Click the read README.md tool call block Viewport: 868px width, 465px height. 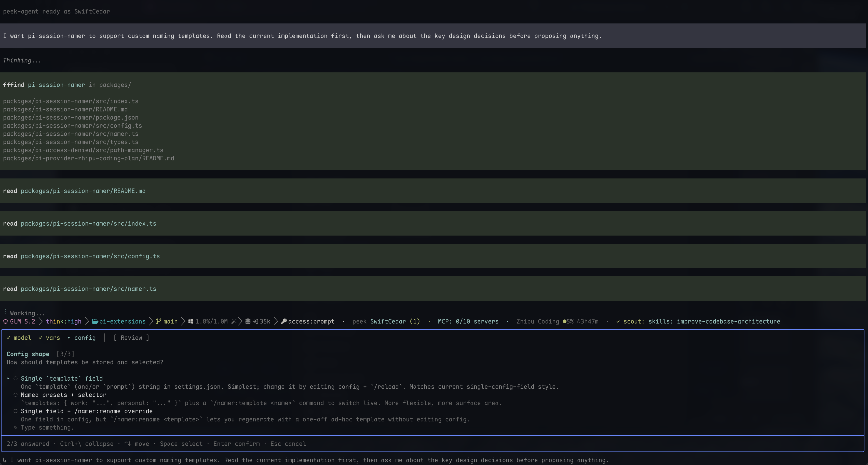pos(433,191)
